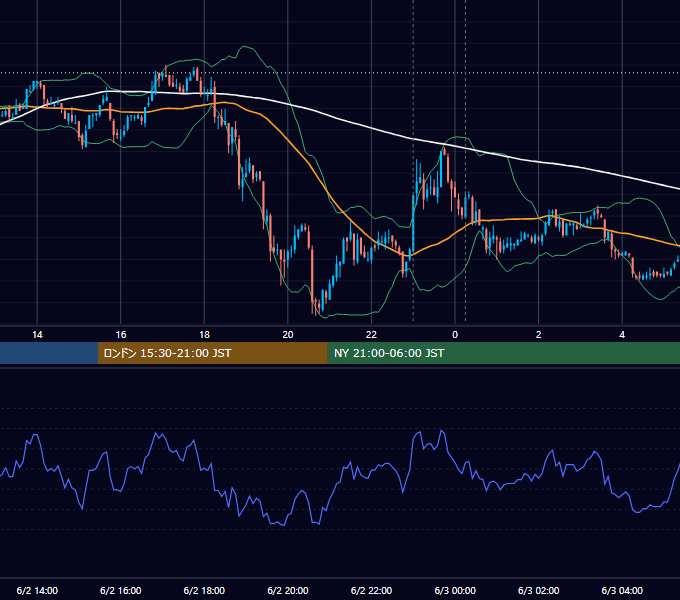Click the 6/3 00:00 oscillator time label
Viewport: 680px width, 600px height.
[455, 590]
